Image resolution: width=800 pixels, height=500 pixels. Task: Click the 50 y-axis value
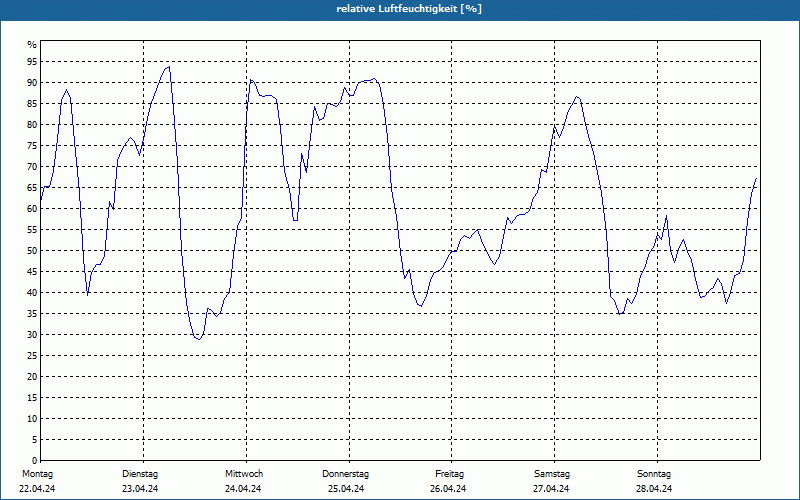tap(32, 251)
